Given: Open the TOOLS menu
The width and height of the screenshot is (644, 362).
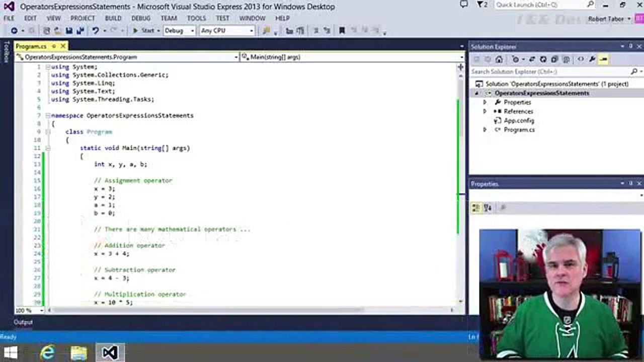Looking at the screenshot, I should (196, 18).
